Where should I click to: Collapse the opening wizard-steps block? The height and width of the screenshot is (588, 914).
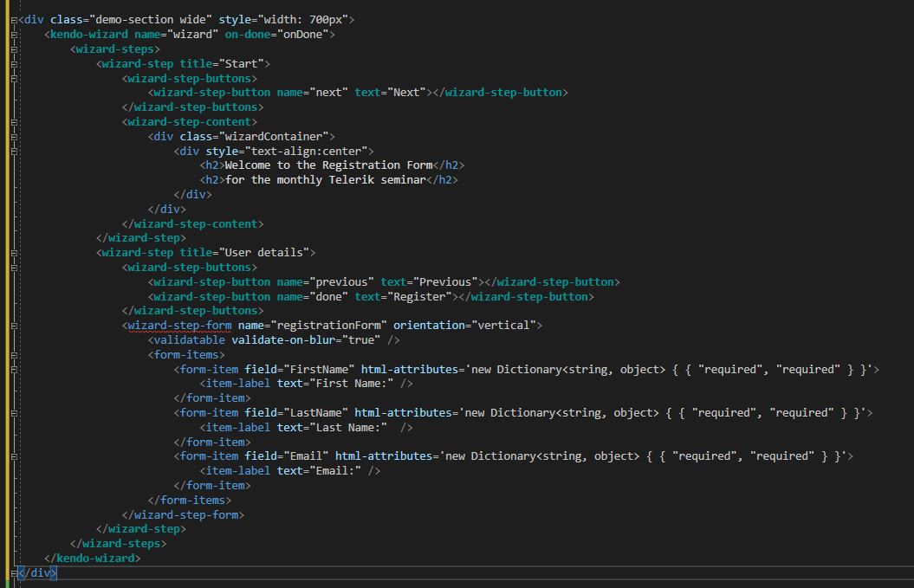coord(14,49)
